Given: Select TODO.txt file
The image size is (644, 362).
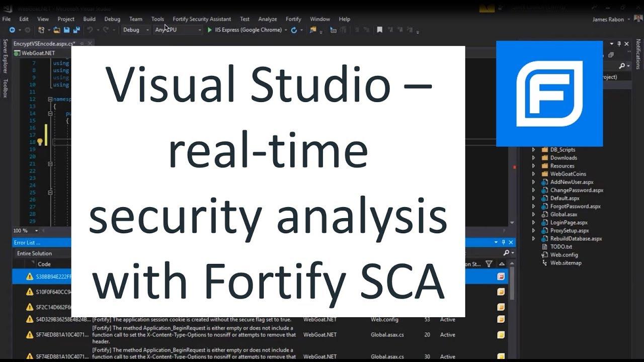Looking at the screenshot, I should tap(561, 246).
